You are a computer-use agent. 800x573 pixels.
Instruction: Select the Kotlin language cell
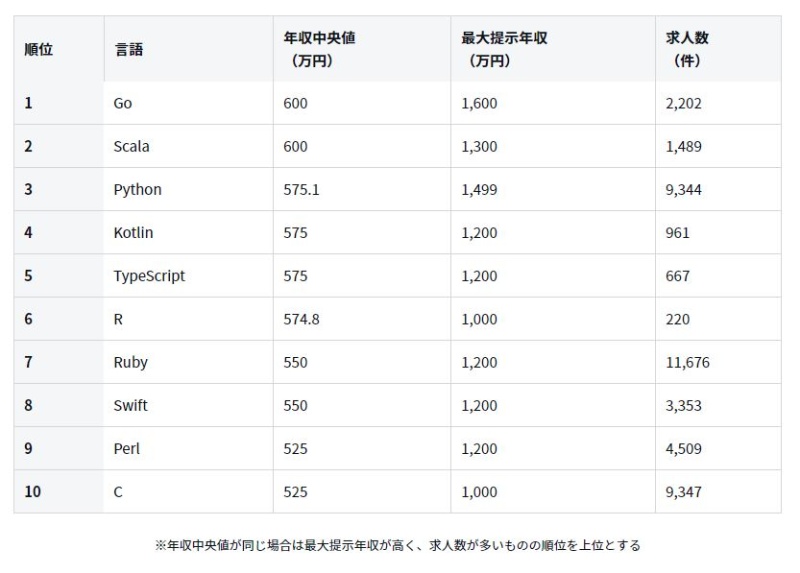click(134, 233)
